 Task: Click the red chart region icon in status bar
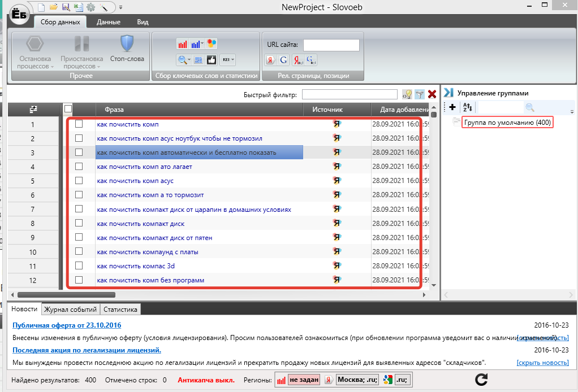click(281, 380)
